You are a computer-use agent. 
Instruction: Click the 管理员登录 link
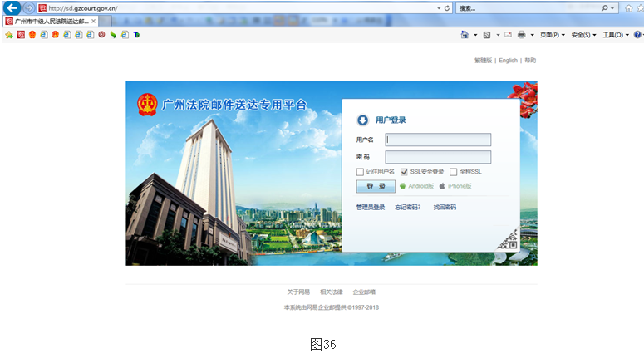coord(371,208)
